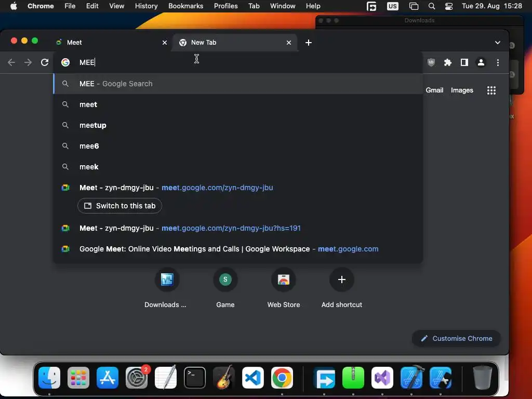532x399 pixels.
Task: Open the Chrome application menu
Action: [41, 6]
